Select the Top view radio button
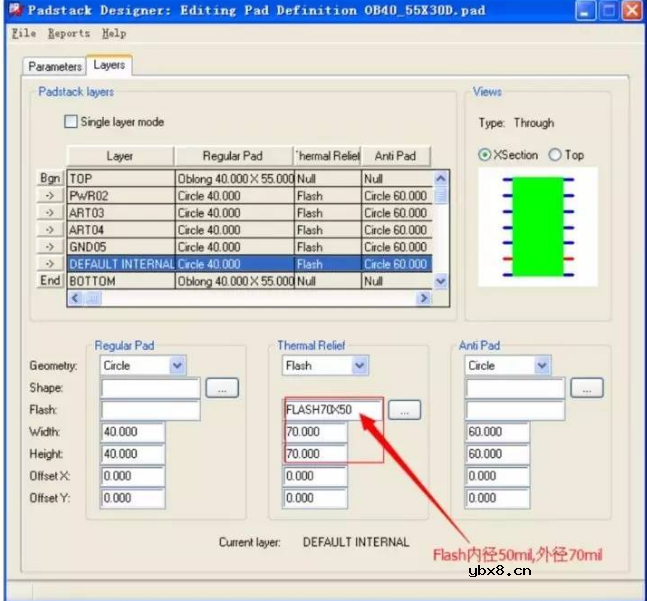Viewport: 647px width, 601px height. [555, 155]
